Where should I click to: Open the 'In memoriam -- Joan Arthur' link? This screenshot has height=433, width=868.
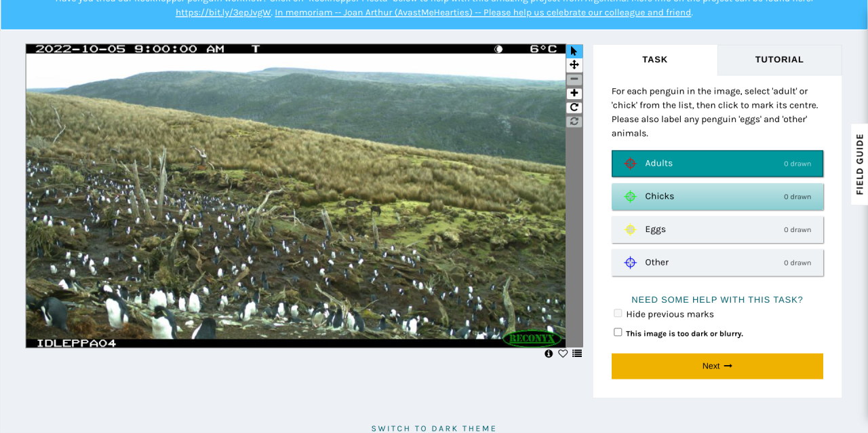(x=483, y=12)
